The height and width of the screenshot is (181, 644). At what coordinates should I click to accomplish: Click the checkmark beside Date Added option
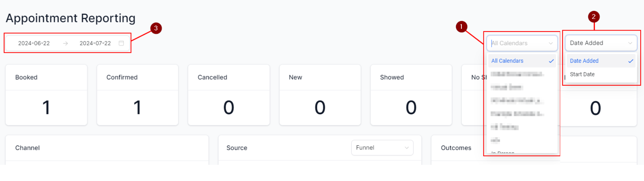[x=631, y=61]
